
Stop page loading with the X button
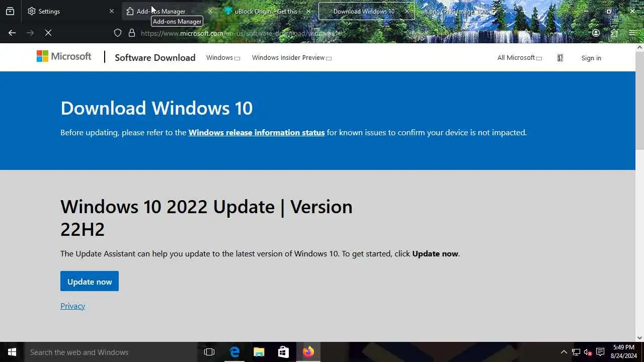[48, 33]
